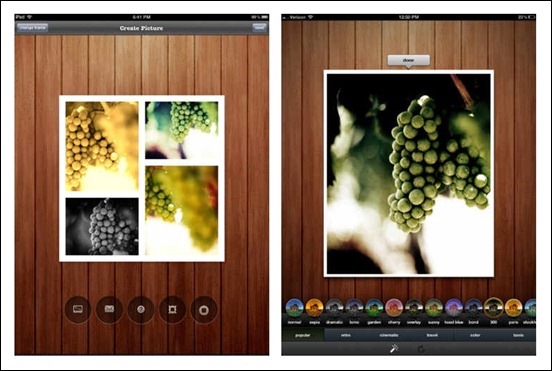Switch to the retro filter tab
Image resolution: width=552 pixels, height=371 pixels.
click(346, 335)
